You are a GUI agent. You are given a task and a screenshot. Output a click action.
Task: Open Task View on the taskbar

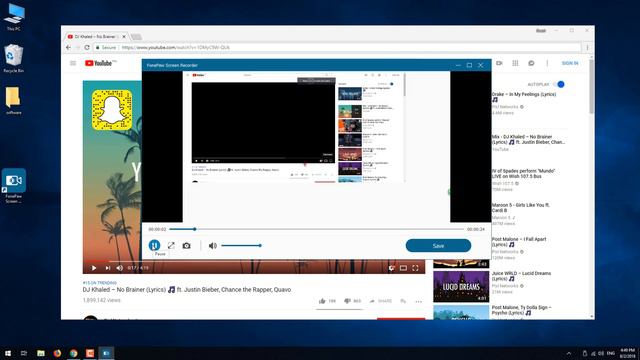(x=24, y=353)
